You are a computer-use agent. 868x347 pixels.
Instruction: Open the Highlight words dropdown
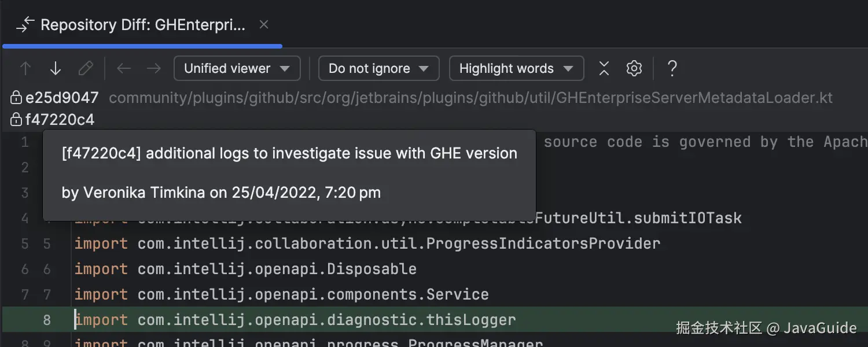(x=516, y=69)
